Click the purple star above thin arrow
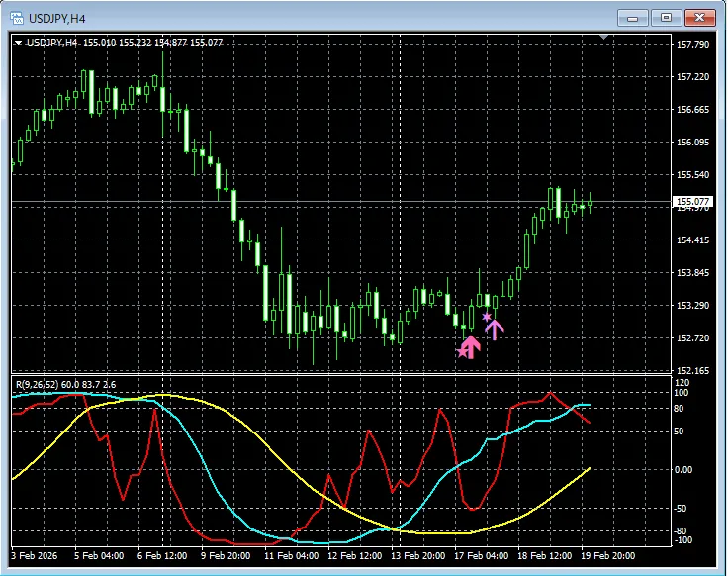The width and height of the screenshot is (728, 576). [487, 317]
